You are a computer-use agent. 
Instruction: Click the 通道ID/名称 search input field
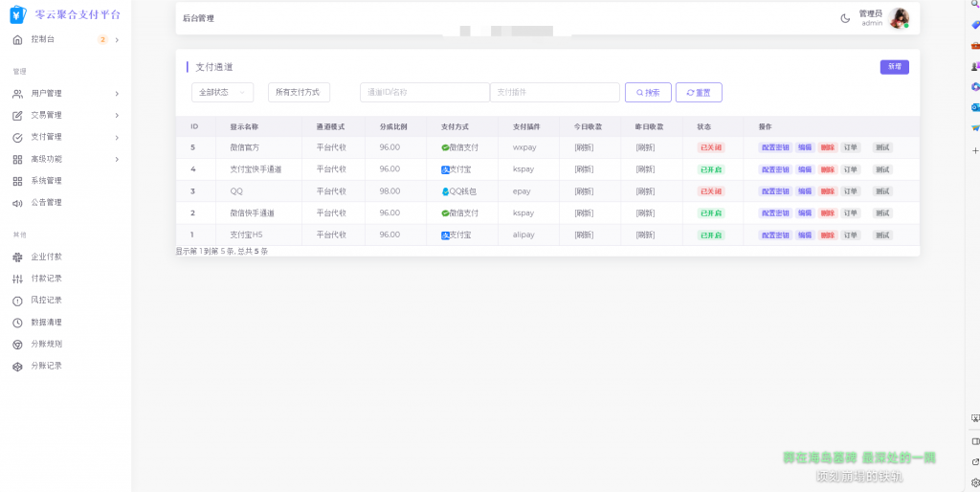(x=425, y=92)
